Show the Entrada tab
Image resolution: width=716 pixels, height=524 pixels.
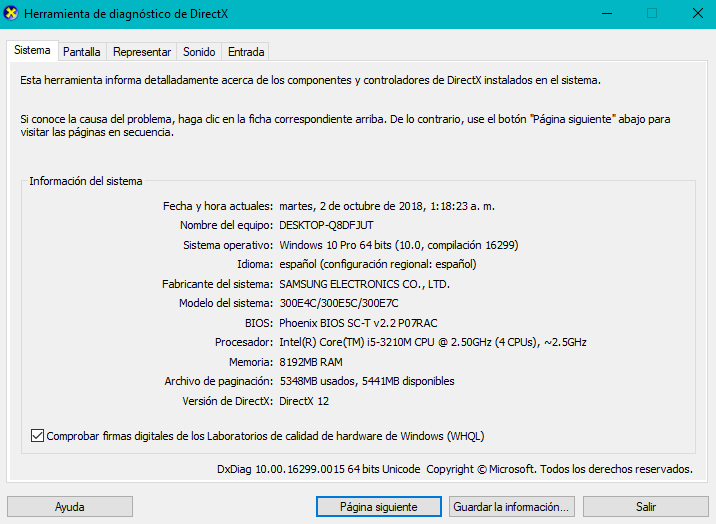point(246,52)
